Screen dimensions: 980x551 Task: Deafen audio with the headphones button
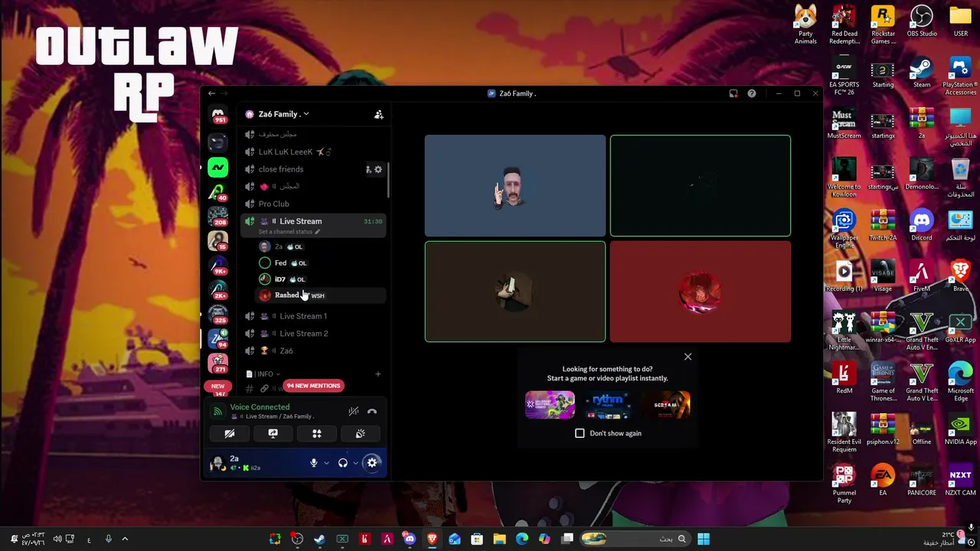tap(343, 462)
